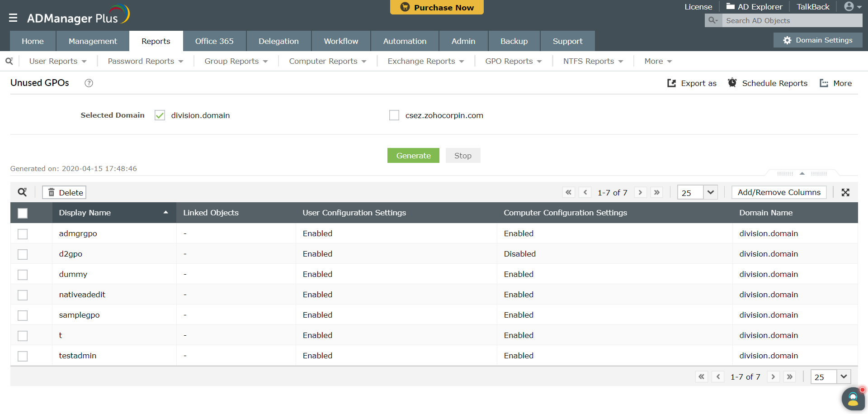Go to previous page in top pagination
Image resolution: width=868 pixels, height=414 pixels.
[x=585, y=192]
